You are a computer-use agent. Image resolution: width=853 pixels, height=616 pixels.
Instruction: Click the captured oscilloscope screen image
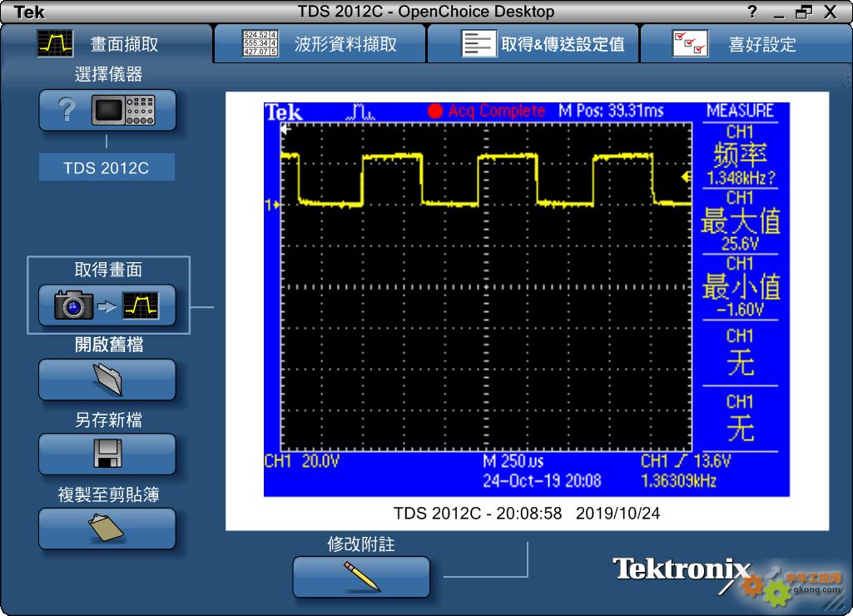pos(527,300)
